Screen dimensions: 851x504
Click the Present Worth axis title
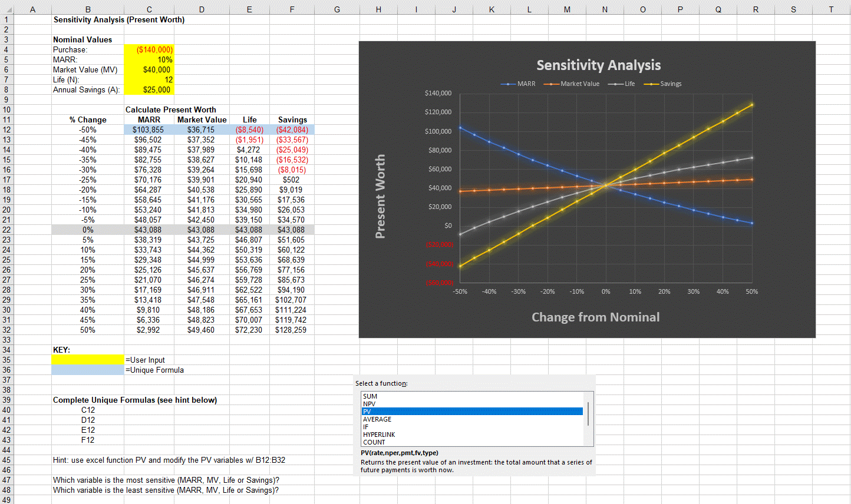[x=380, y=197]
